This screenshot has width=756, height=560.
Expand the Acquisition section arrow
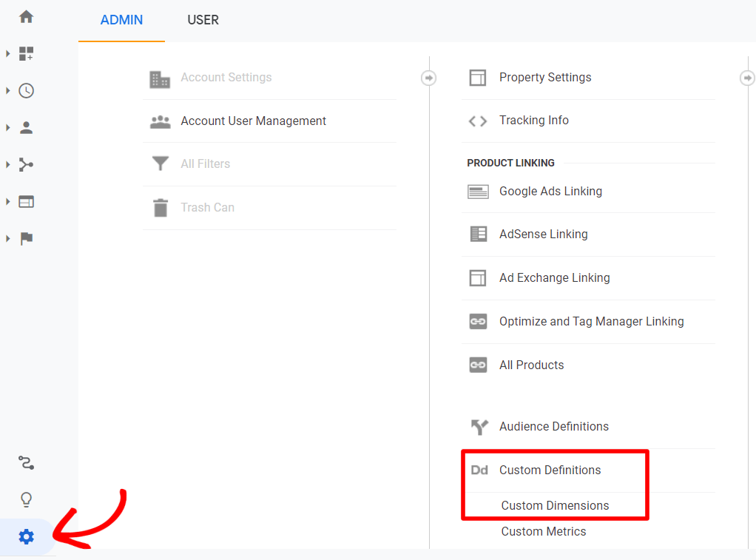(x=7, y=164)
